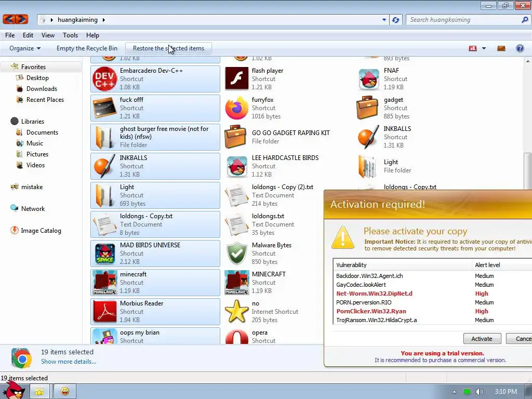This screenshot has width=532, height=399.
Task: Select the Malware Bytes shield icon
Action: point(236,254)
